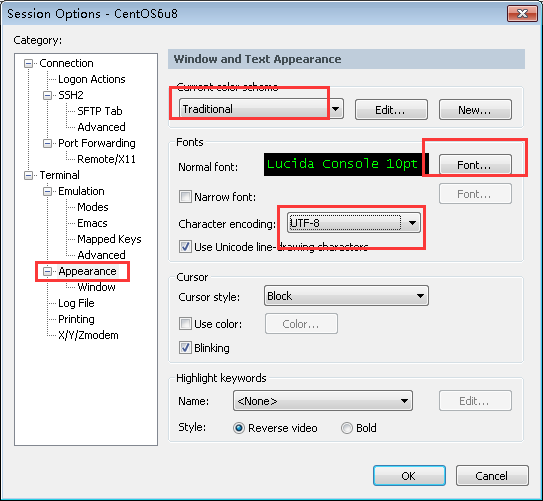
Task: Select Logon Actions in category tree
Action: pyautogui.click(x=92, y=79)
